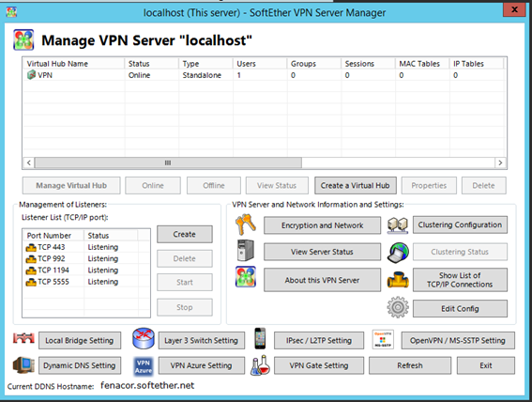This screenshot has width=532, height=402.
Task: Open VPN Gate Setting
Action: (x=319, y=365)
